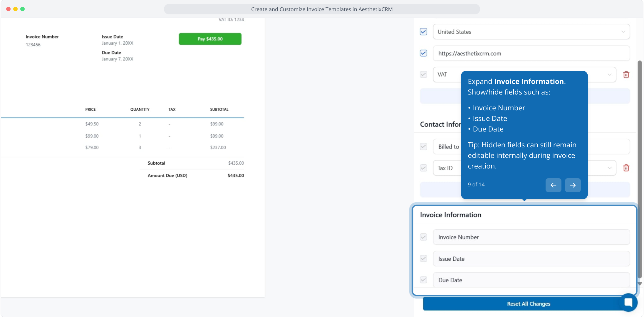Toggle the Issue Date checkbox
Screen dimensions: 644x317
tap(423, 259)
